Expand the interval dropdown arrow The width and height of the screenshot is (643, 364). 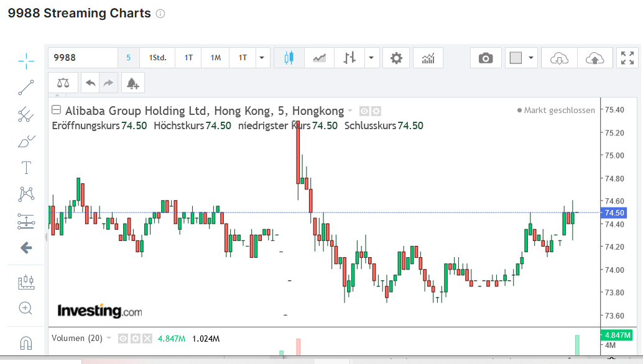pos(262,58)
